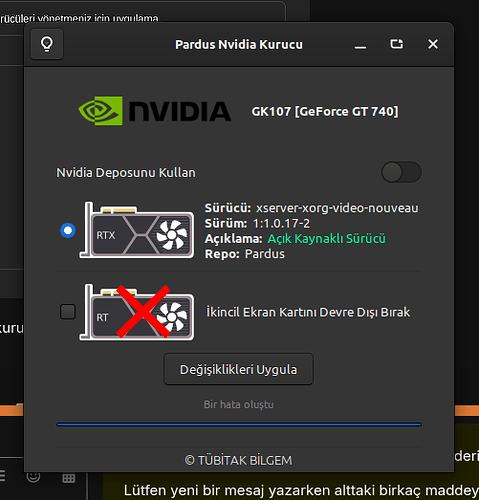Select the xserver-xorg-video-nouveau driver radio button
Image resolution: width=479 pixels, height=500 pixels.
click(x=68, y=230)
